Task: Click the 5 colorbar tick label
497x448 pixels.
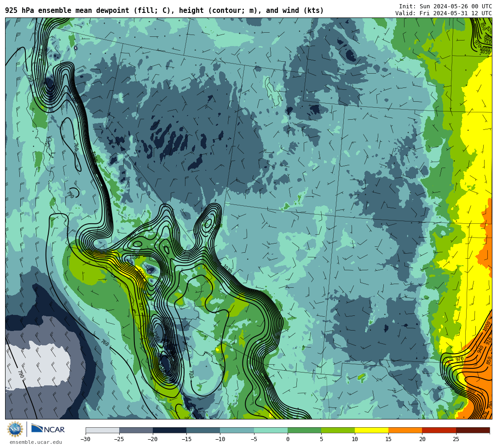Action: [x=321, y=439]
